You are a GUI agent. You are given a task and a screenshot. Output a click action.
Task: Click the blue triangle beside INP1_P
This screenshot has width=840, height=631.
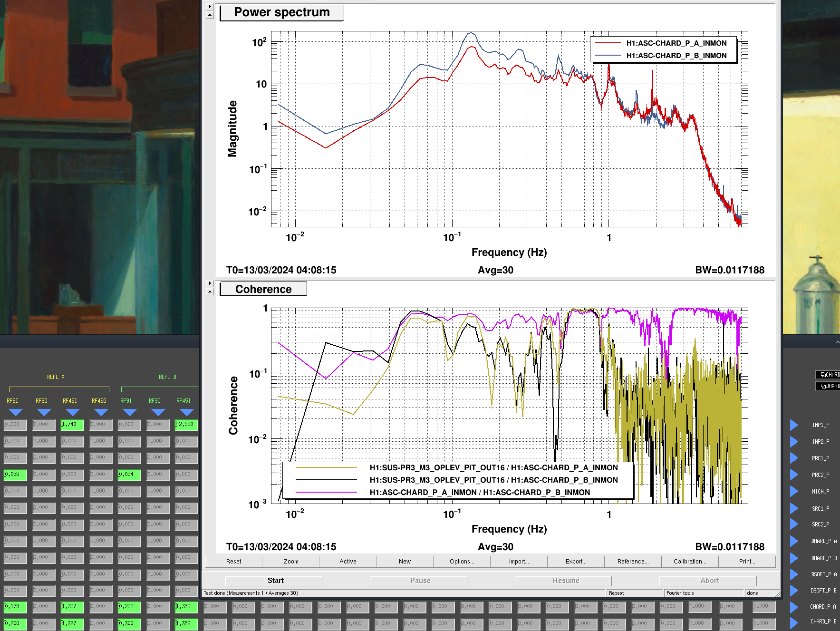pos(794,425)
